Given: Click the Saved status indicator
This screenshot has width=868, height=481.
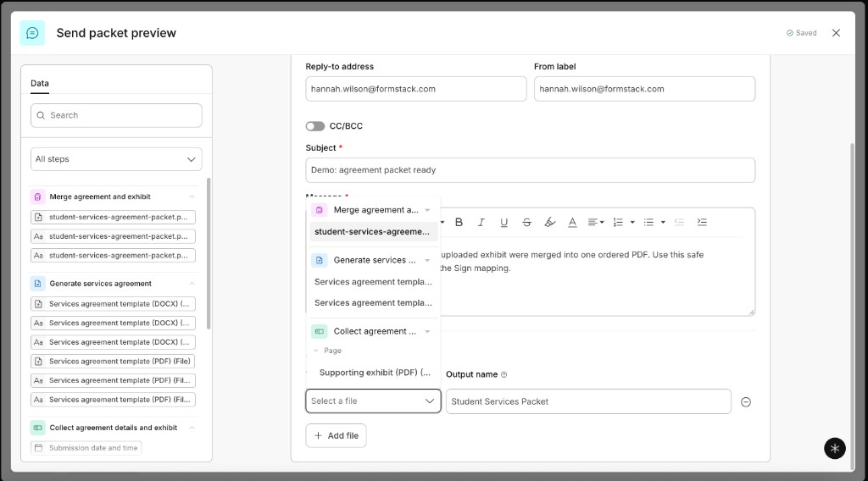Looking at the screenshot, I should point(802,33).
